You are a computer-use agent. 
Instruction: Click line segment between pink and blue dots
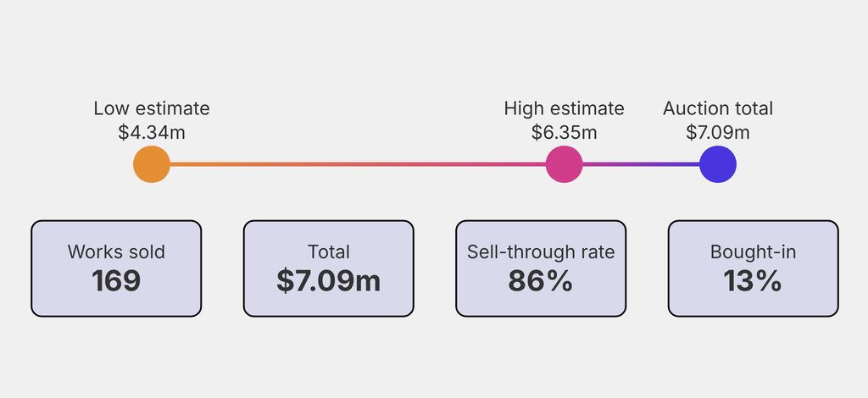[x=641, y=164]
